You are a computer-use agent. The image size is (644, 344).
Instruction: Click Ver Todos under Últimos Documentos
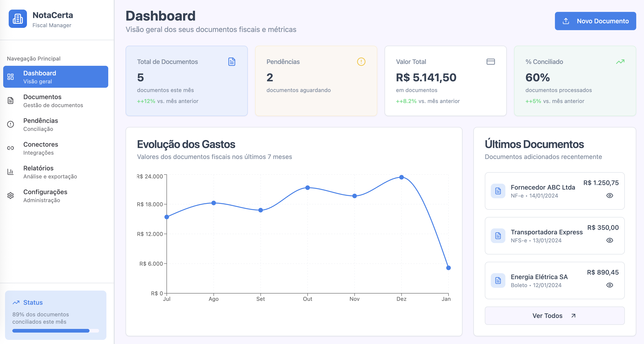(554, 315)
